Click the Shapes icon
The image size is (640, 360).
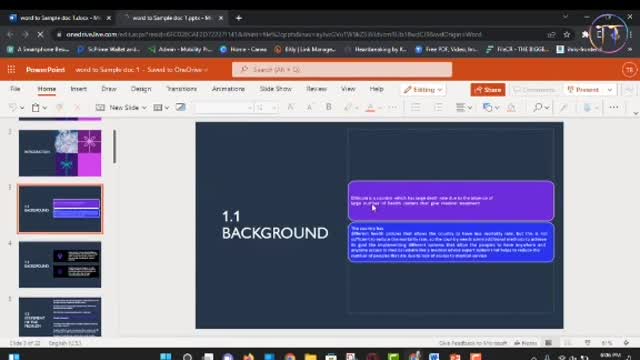487,107
